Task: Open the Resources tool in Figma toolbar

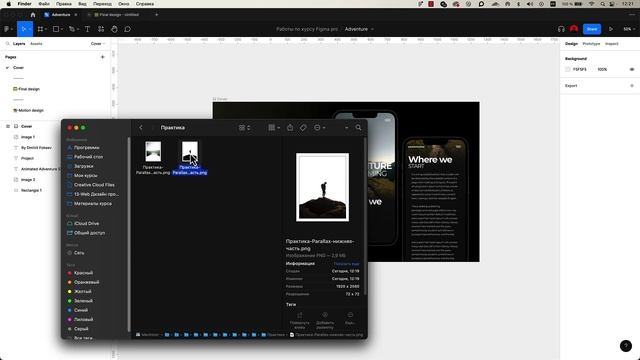Action: point(101,29)
